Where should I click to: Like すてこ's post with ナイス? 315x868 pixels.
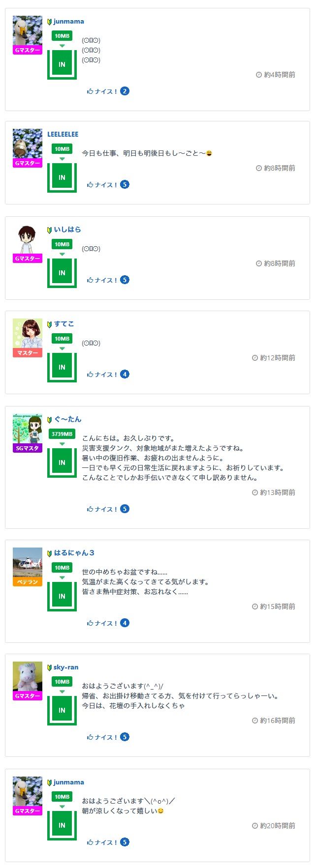click(102, 375)
